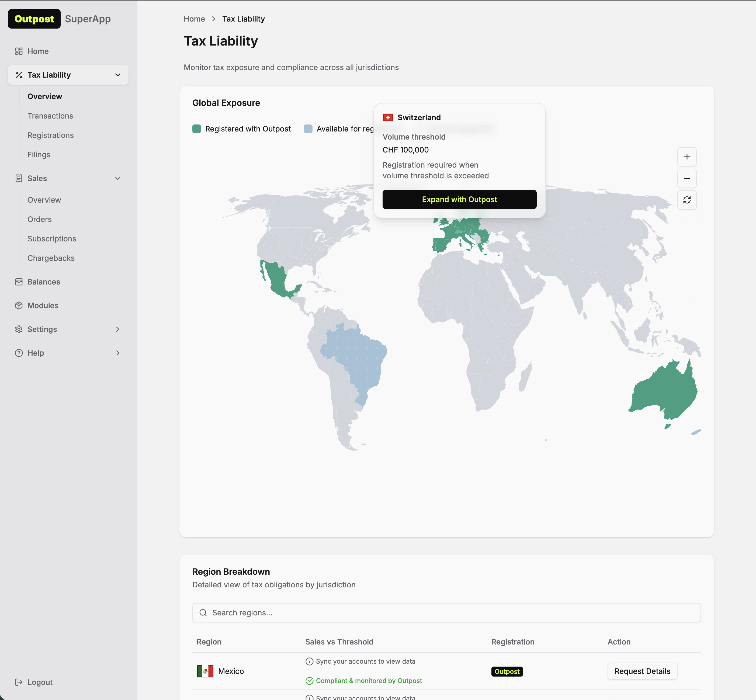
Task: Expand the Help submenu arrow
Action: (118, 353)
